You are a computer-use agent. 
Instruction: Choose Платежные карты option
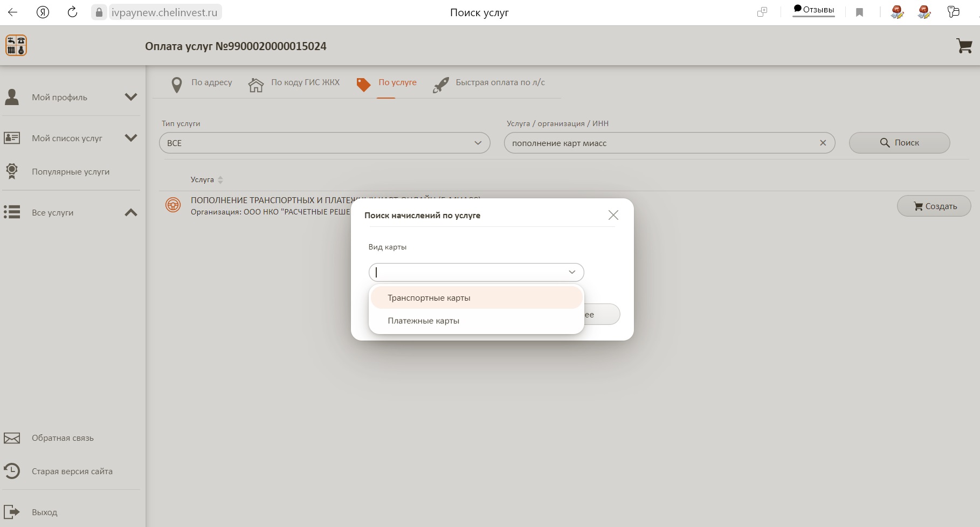pos(477,321)
